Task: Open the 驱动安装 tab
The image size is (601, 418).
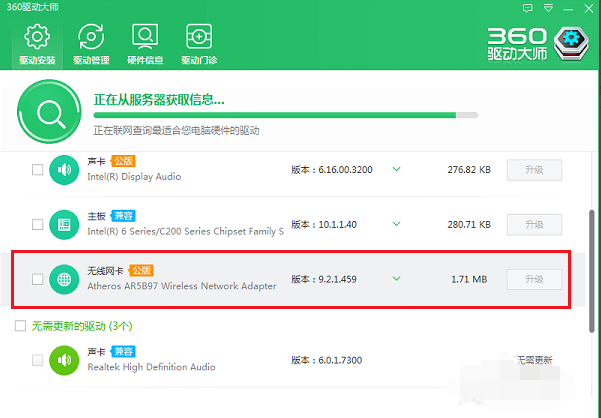Action: point(37,44)
